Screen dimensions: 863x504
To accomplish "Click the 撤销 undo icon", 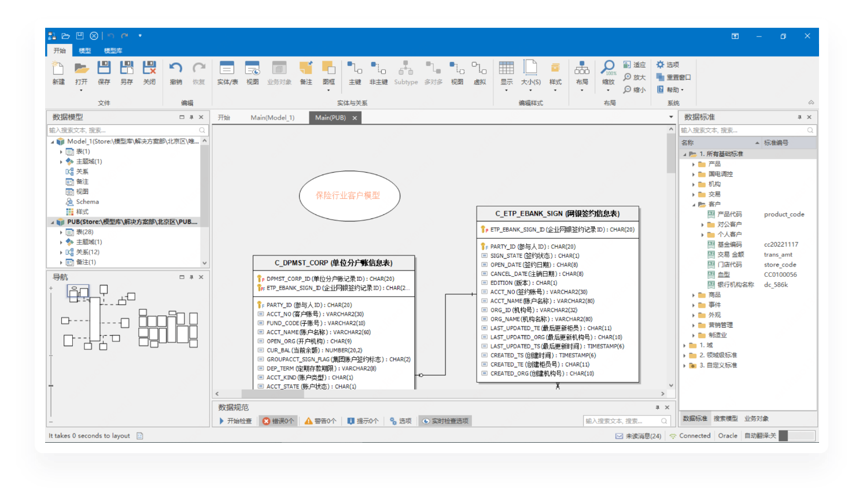I will tap(176, 68).
